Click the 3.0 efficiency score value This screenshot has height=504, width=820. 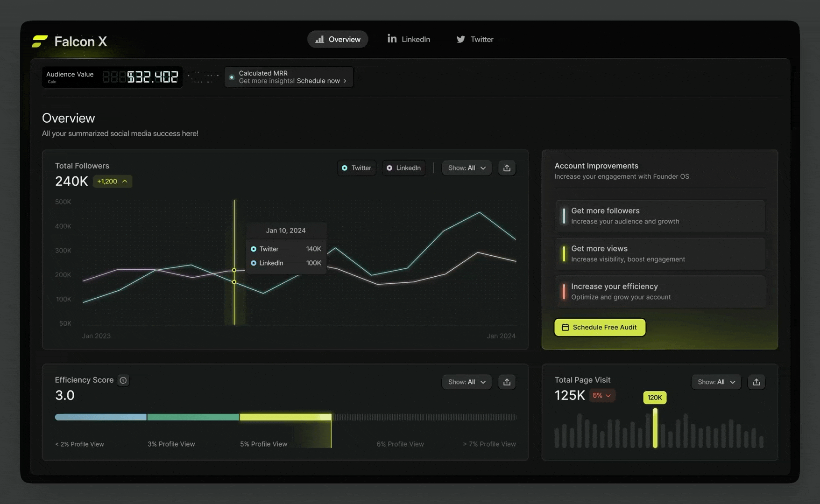(65, 396)
